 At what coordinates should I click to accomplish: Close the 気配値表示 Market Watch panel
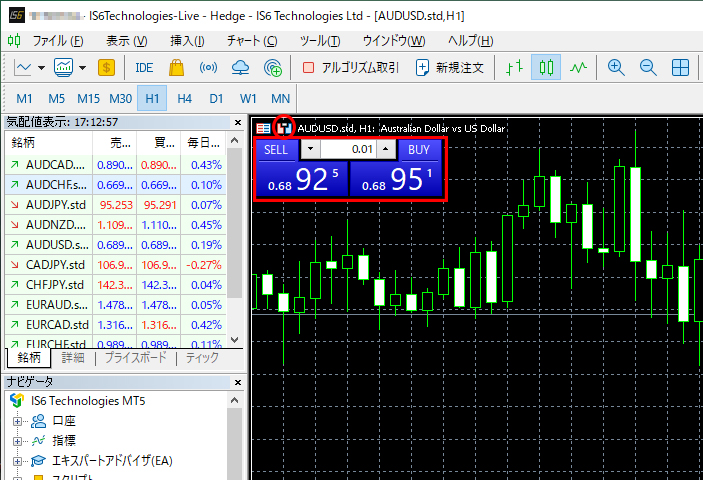pyautogui.click(x=238, y=122)
